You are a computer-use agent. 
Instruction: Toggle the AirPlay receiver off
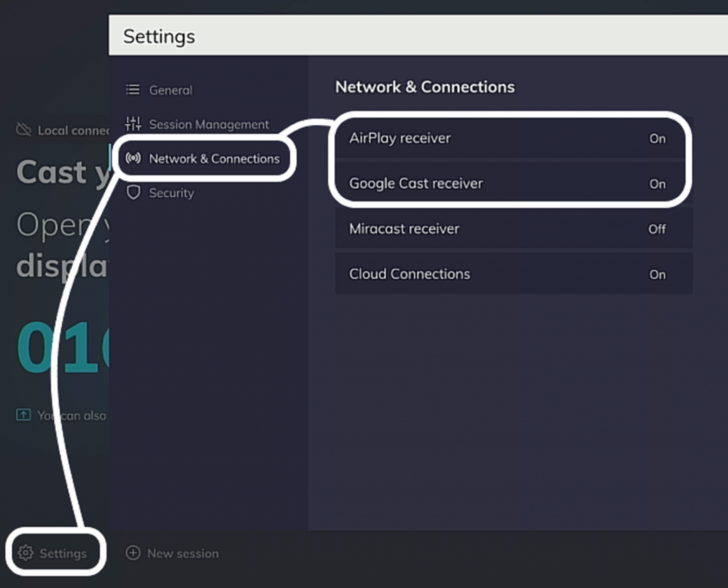pos(657,138)
